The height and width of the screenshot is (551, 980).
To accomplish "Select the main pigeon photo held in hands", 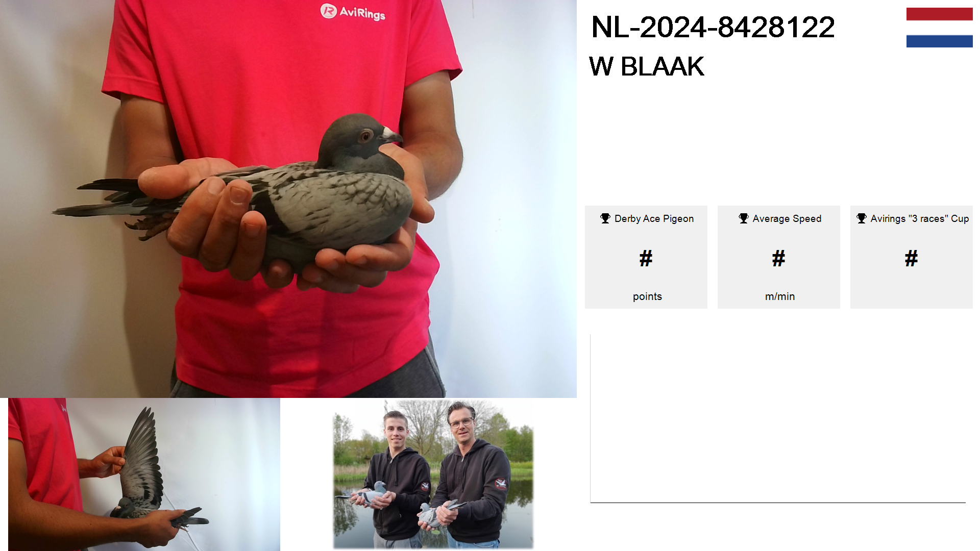I will pos(288,199).
